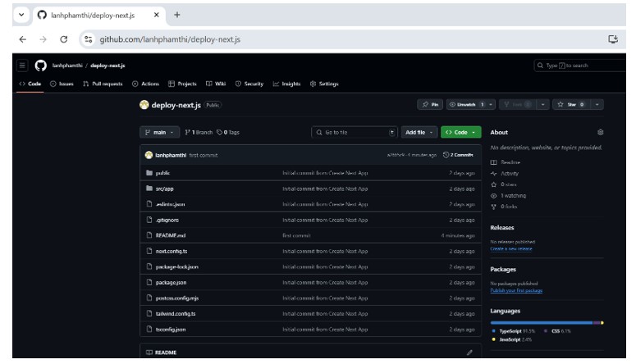This screenshot has height=364, width=636.
Task: Open the green Code dropdown button
Action: (460, 132)
